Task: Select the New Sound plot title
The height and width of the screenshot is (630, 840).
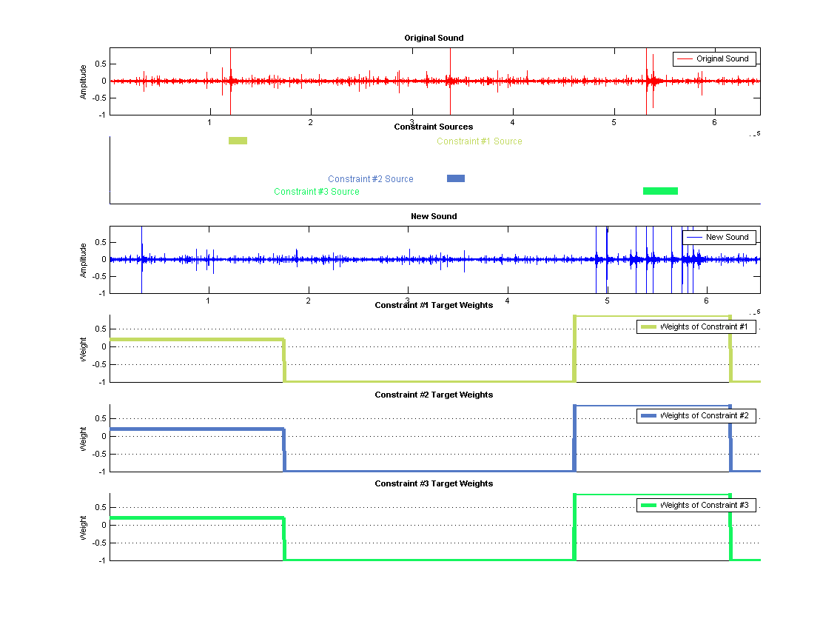Action: click(x=434, y=216)
